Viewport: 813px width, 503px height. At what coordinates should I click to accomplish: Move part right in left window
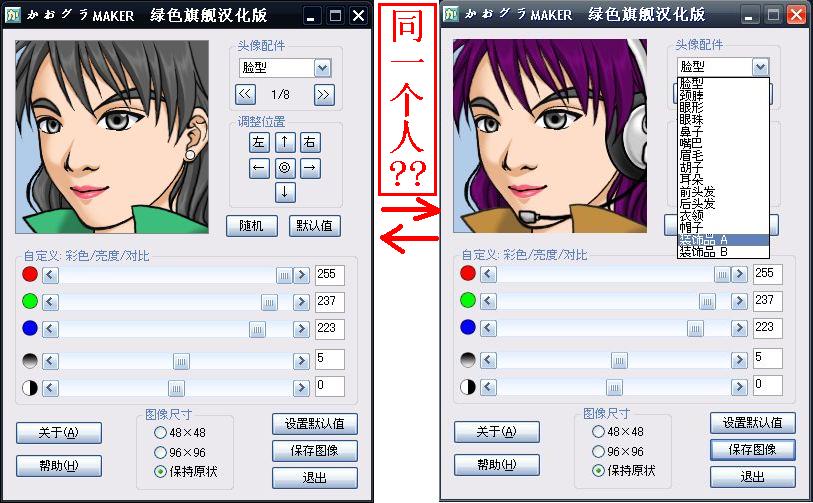pyautogui.click(x=310, y=168)
